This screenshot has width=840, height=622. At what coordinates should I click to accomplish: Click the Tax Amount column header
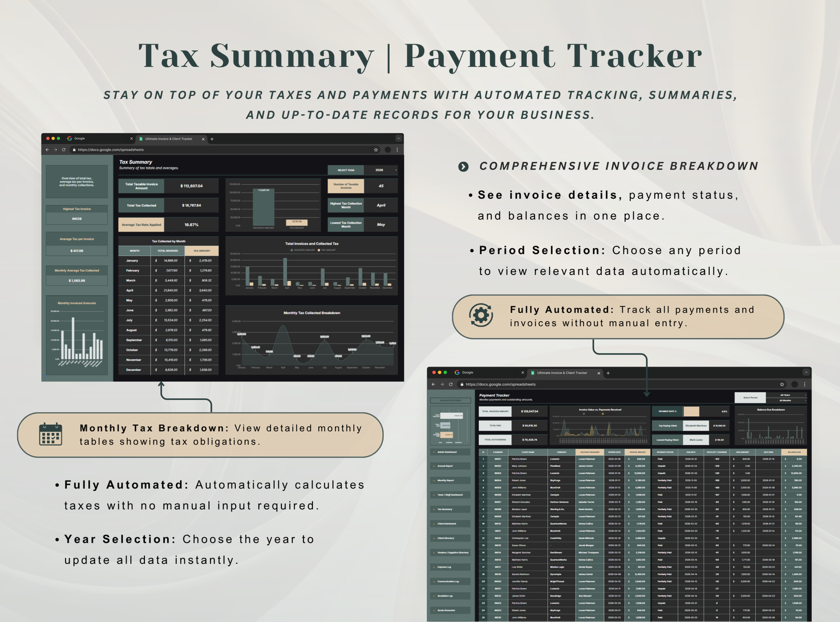tap(202, 250)
